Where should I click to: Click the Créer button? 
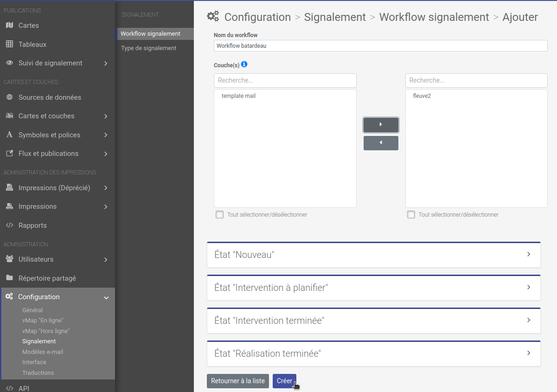point(284,381)
